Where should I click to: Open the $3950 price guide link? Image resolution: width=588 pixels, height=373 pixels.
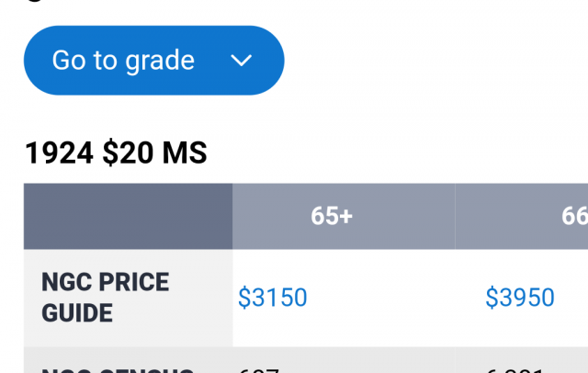(x=520, y=298)
